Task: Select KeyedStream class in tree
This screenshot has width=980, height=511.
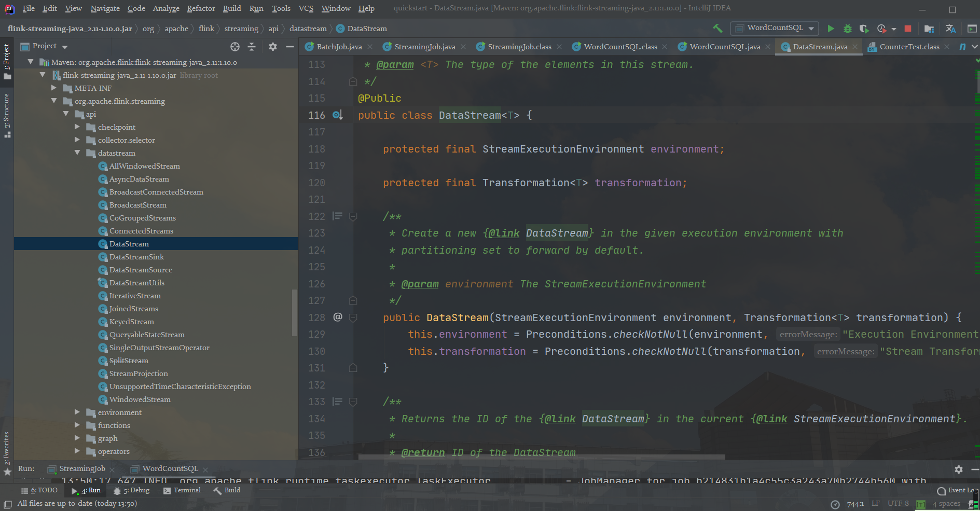Action: (131, 322)
